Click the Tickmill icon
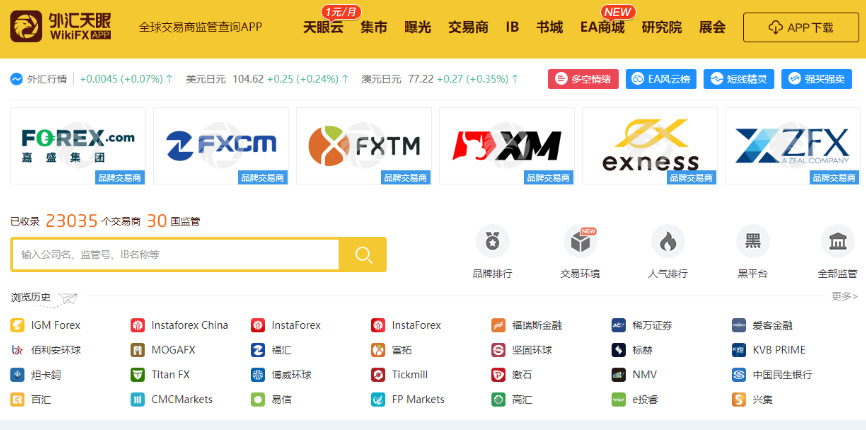Viewport: 866px width, 430px height. click(378, 375)
